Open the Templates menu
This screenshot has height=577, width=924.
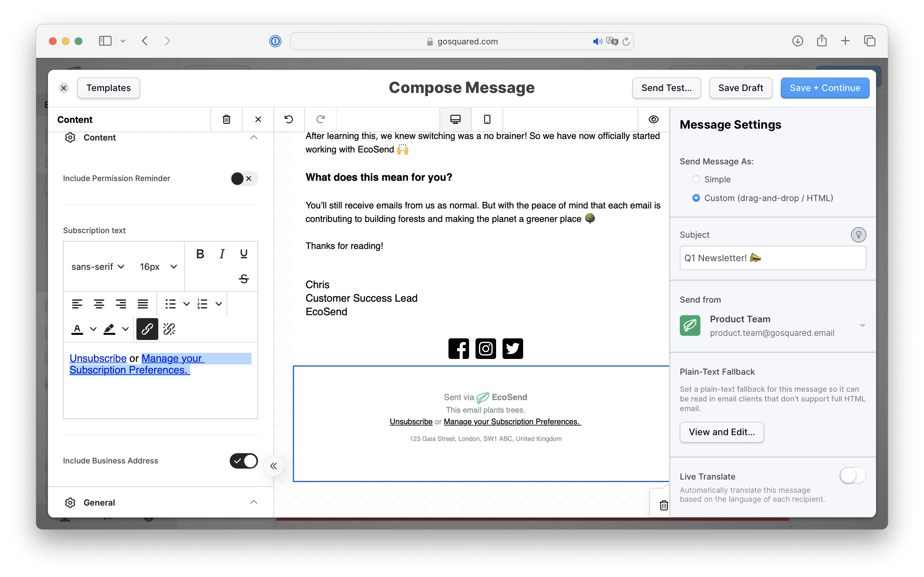(108, 88)
